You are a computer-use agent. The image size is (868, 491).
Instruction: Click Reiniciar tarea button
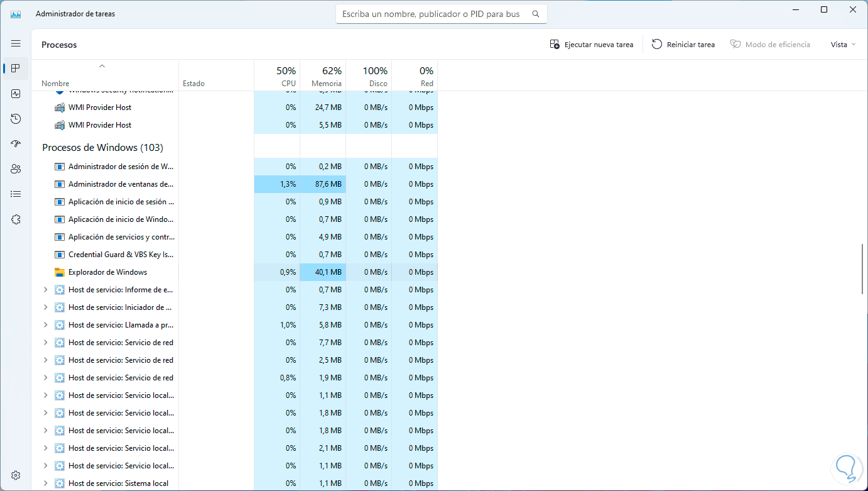[x=683, y=45]
